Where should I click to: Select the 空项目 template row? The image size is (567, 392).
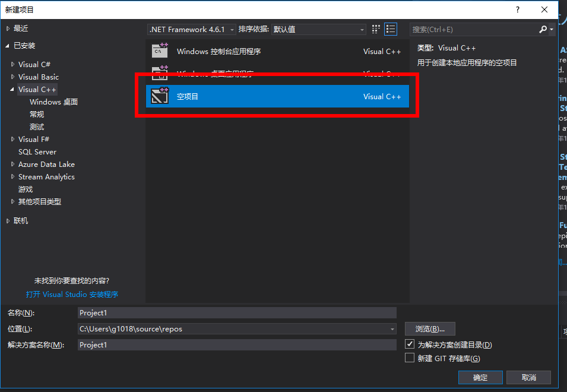pyautogui.click(x=277, y=96)
